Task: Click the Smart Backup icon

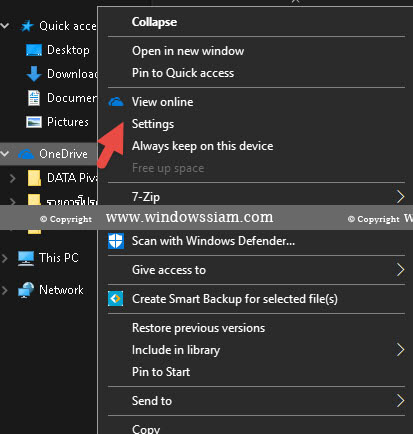Action: coord(116,299)
